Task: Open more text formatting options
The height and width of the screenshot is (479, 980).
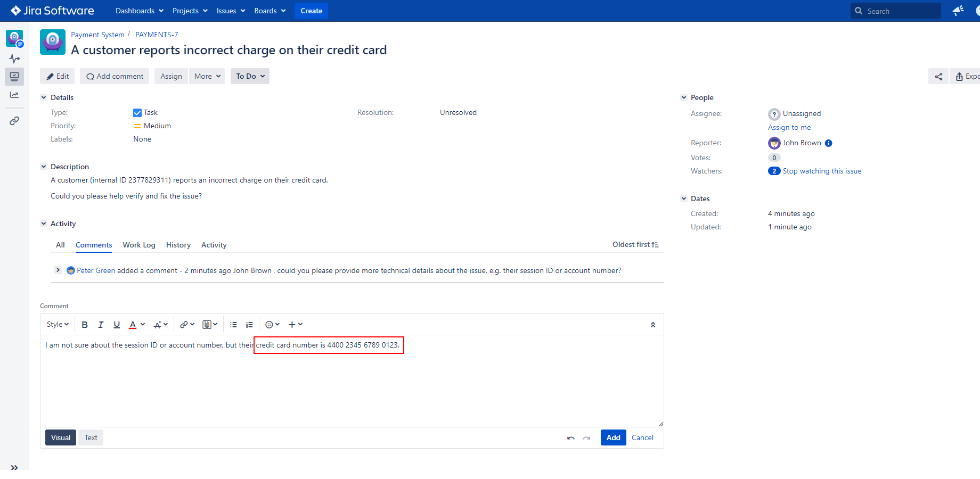Action: [x=161, y=325]
